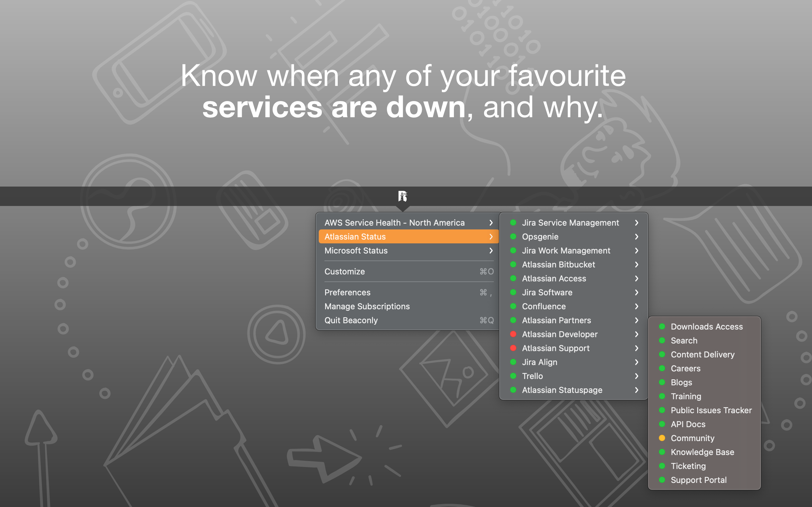Expand Microsoft Status submenu arrow
The width and height of the screenshot is (812, 507).
click(491, 250)
